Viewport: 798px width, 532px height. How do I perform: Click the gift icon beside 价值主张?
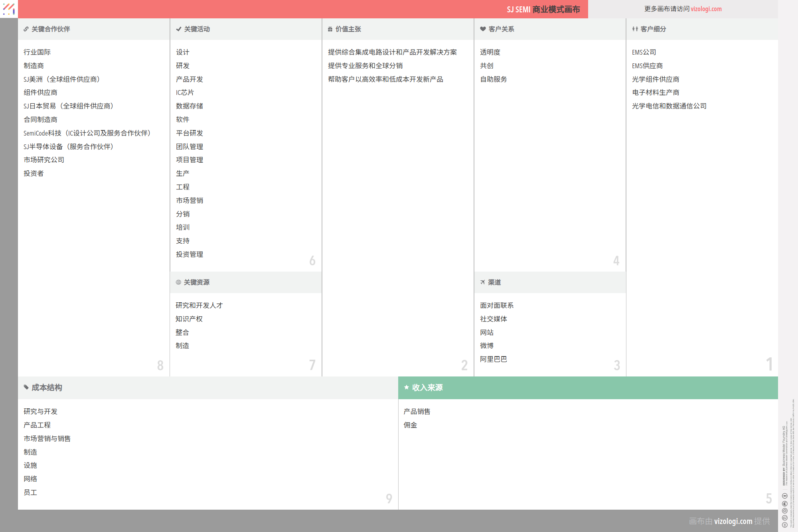point(330,29)
